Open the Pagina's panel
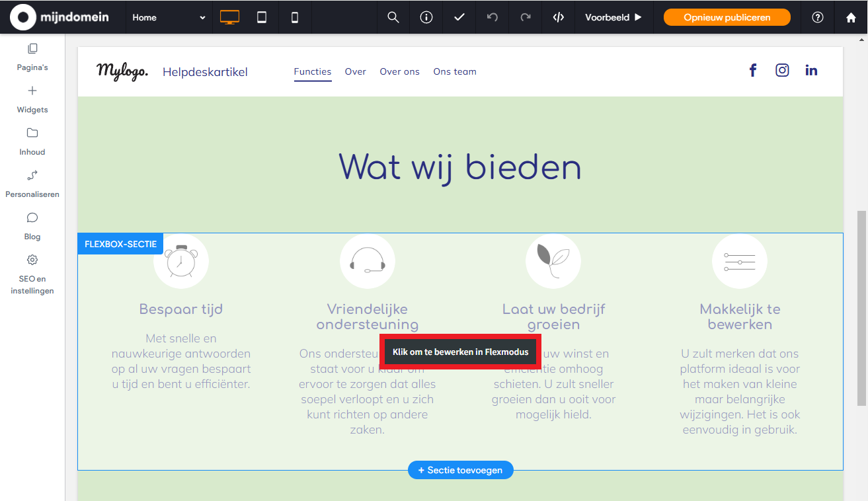Image resolution: width=868 pixels, height=501 pixels. point(32,56)
